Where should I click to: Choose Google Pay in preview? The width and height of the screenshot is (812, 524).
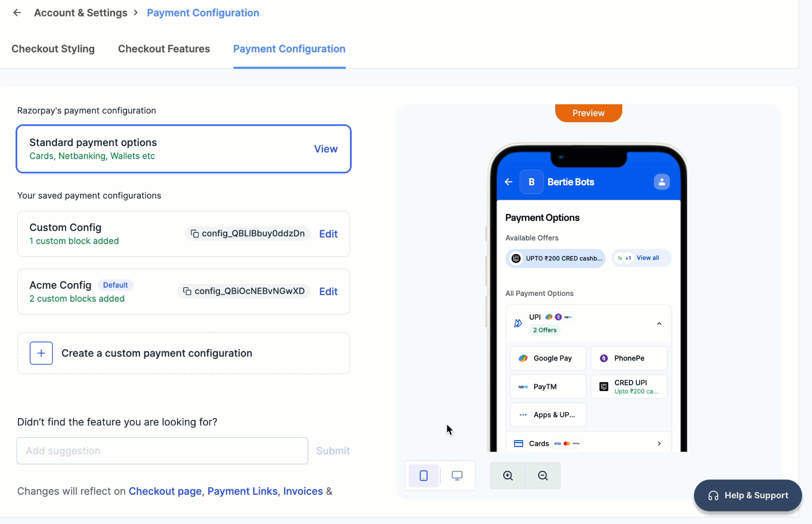(x=548, y=359)
